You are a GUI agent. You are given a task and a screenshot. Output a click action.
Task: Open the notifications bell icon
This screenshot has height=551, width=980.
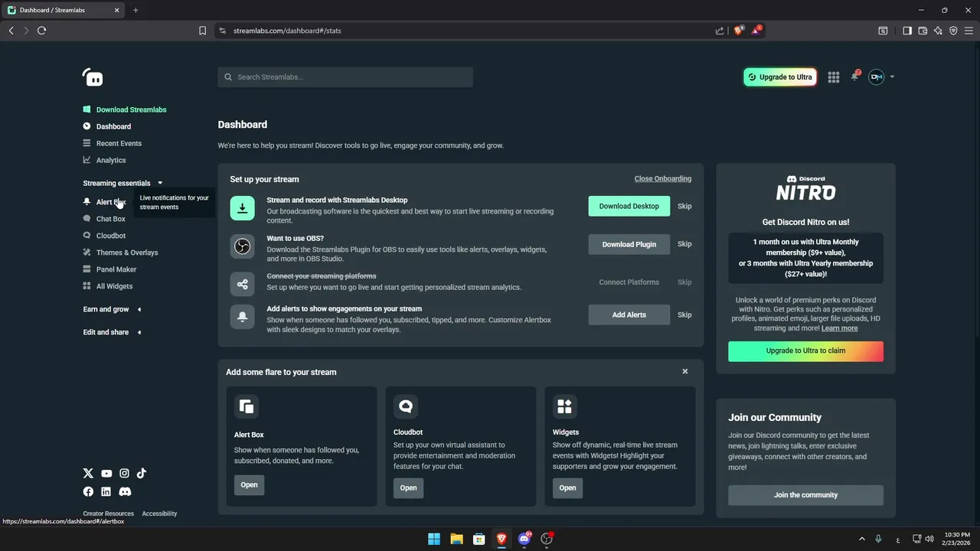click(855, 76)
